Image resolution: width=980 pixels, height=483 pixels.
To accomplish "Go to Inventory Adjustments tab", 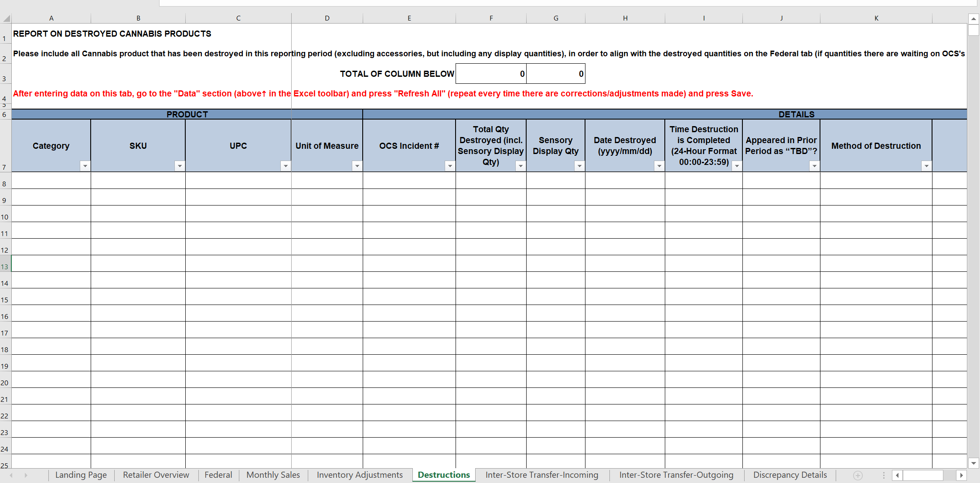I will click(359, 475).
